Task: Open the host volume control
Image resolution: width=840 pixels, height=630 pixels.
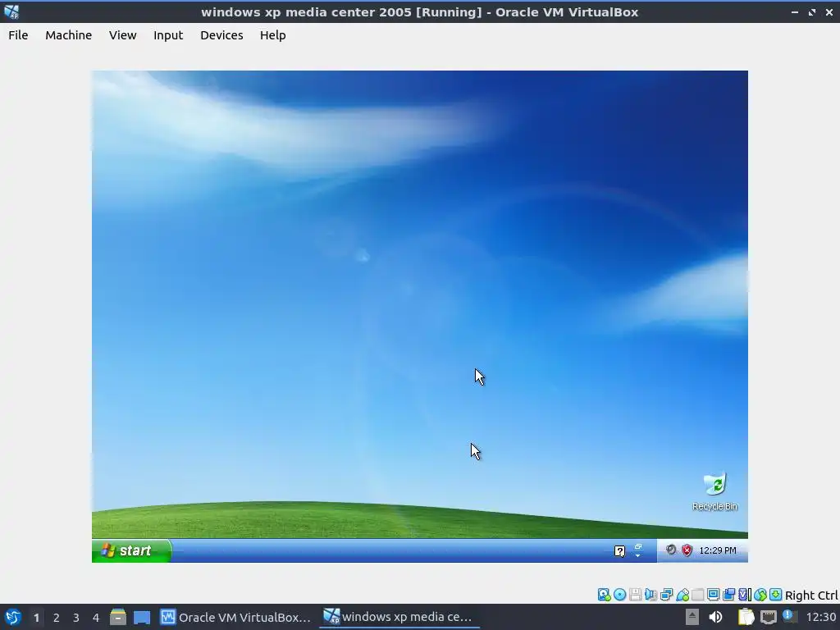Action: [715, 617]
